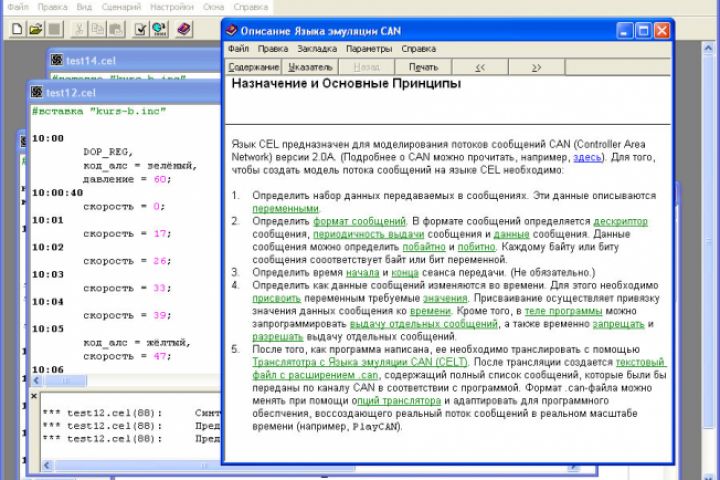Click the main window vertical scrollbar up arrow
Viewport: 720px width, 480px height.
click(709, 48)
